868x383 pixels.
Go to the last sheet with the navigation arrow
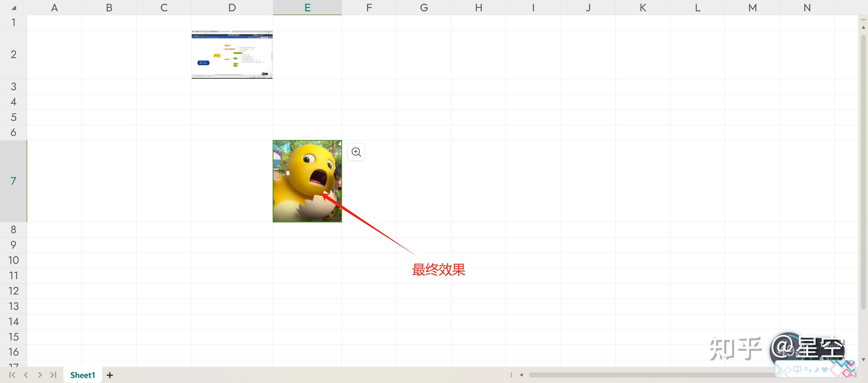point(54,375)
